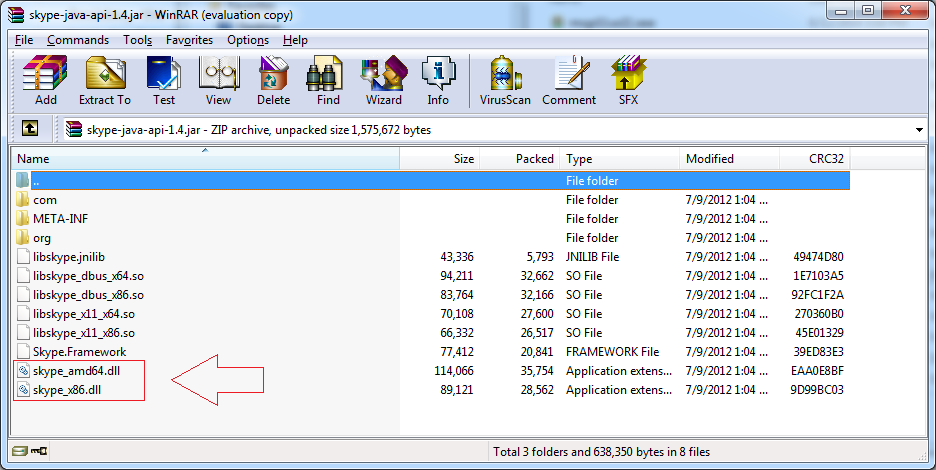936x470 pixels.
Task: Select the libskype_dbus_x64.so file name
Action: point(88,276)
